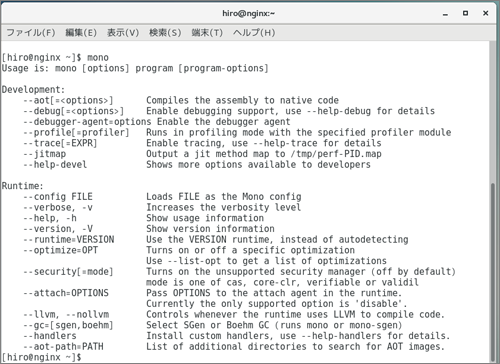Open the 端末(T) menu
Screen dimensions: 500x364
tap(207, 33)
